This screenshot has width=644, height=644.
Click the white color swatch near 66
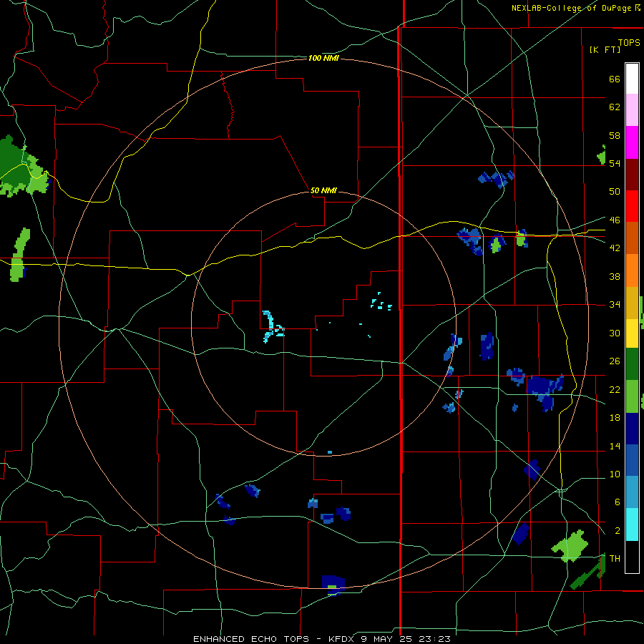tap(632, 79)
